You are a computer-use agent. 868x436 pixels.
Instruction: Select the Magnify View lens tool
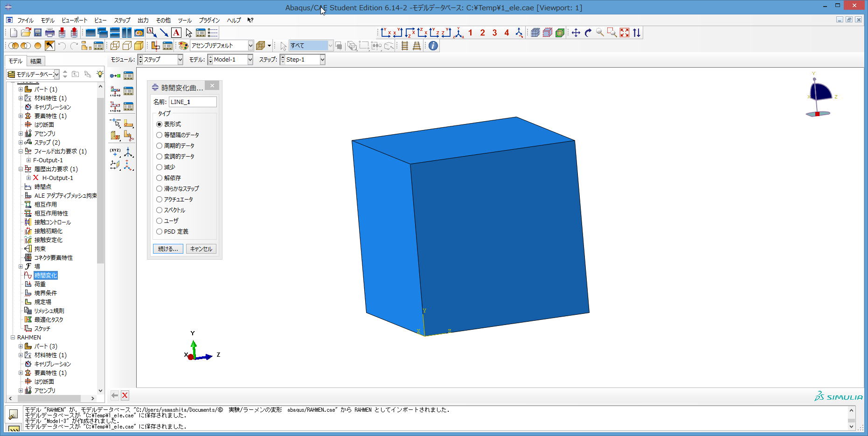click(x=600, y=33)
